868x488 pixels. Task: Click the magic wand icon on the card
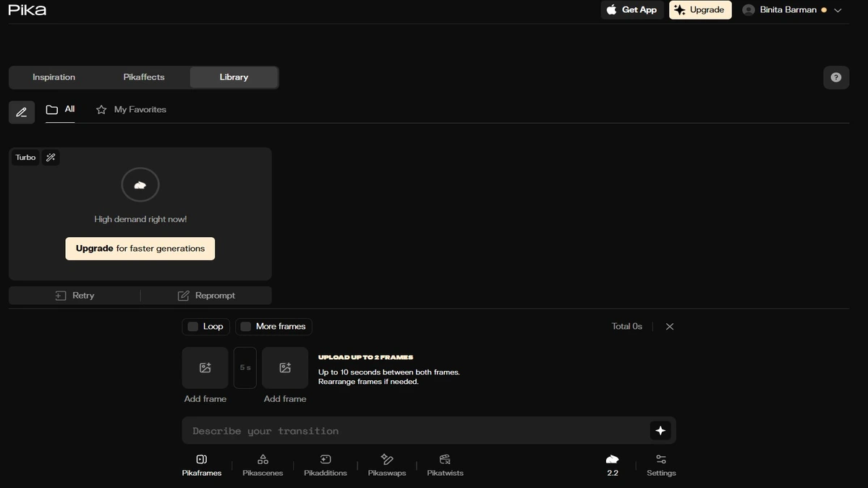coord(51,158)
